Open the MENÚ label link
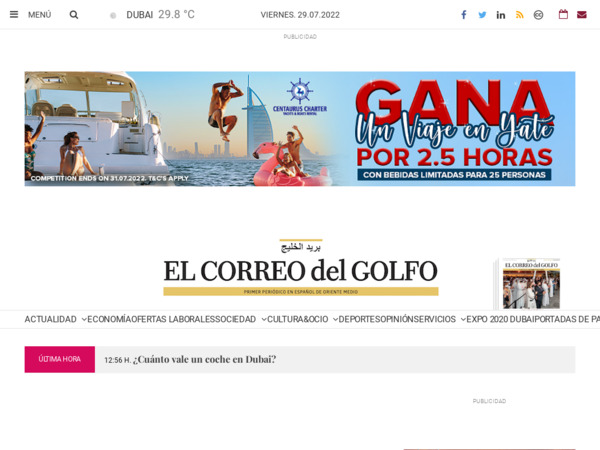Viewport: 600px width, 450px height. pos(39,15)
